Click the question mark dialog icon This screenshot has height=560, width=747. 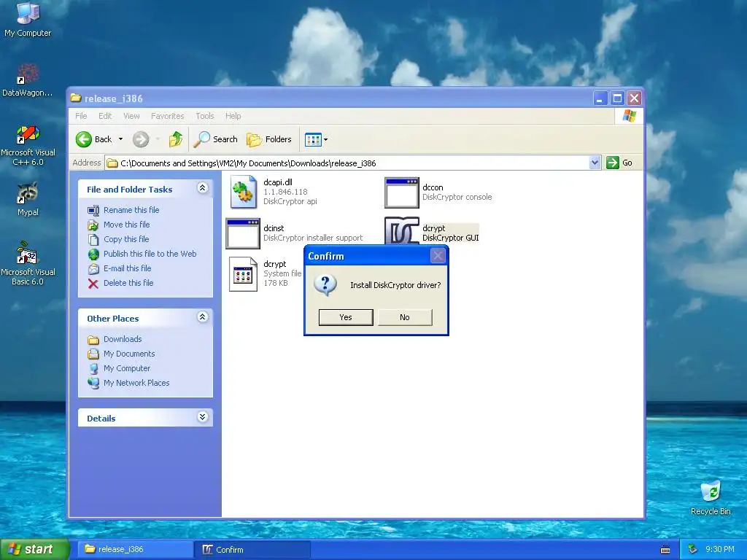pos(325,285)
